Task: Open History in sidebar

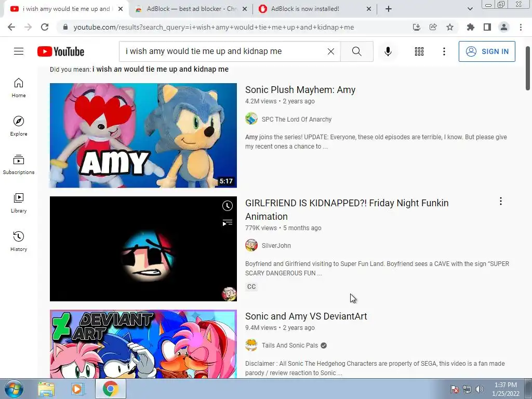Action: pos(19,241)
